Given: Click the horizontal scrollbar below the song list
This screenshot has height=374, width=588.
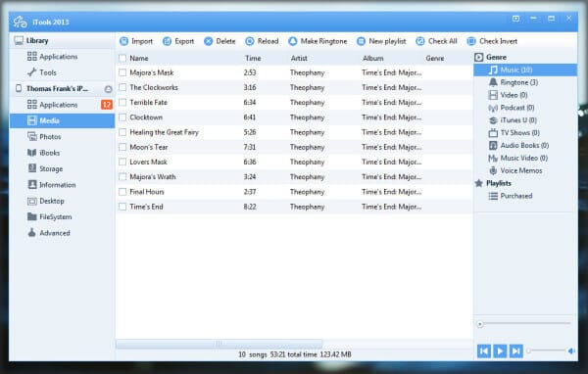Looking at the screenshot, I should point(219,344).
